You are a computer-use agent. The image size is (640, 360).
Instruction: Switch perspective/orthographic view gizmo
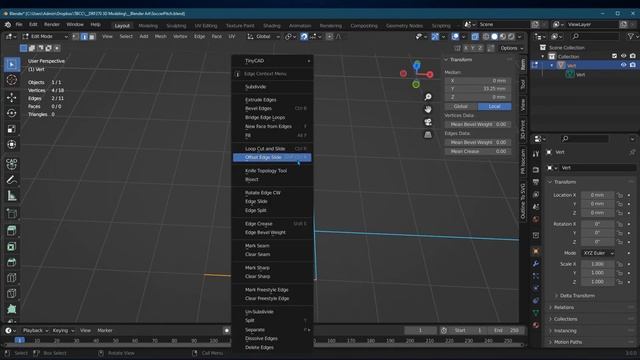pyautogui.click(x=428, y=135)
